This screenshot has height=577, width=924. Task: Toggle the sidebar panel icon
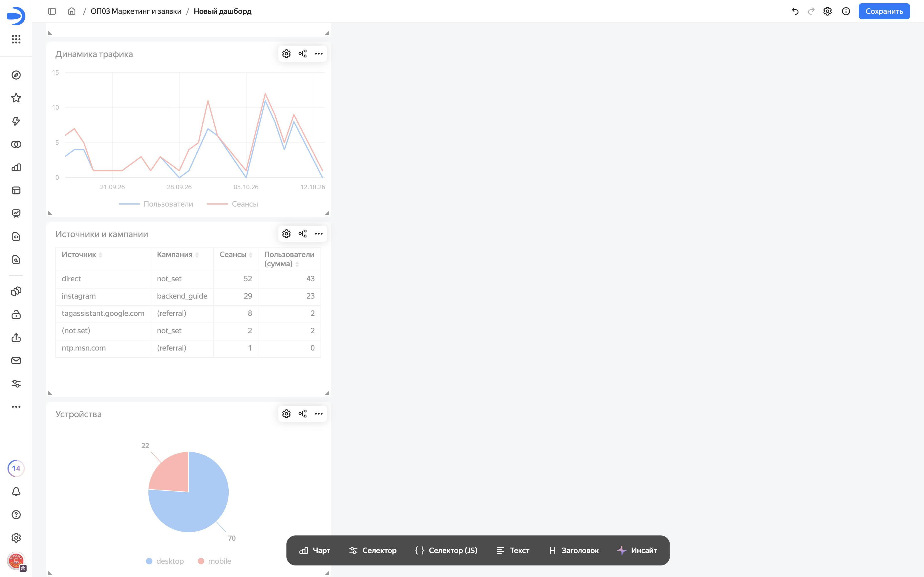52,12
